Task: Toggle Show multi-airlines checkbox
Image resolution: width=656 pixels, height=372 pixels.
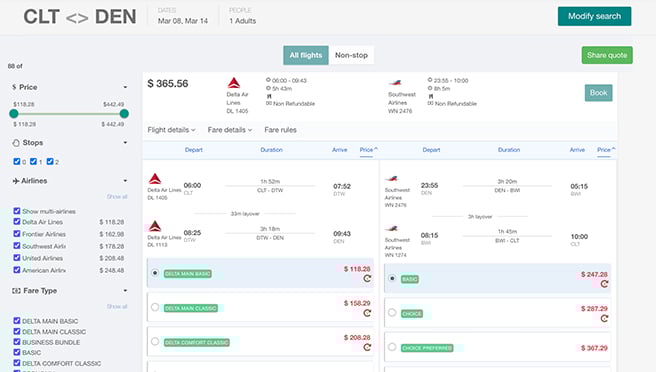Action: (x=17, y=210)
